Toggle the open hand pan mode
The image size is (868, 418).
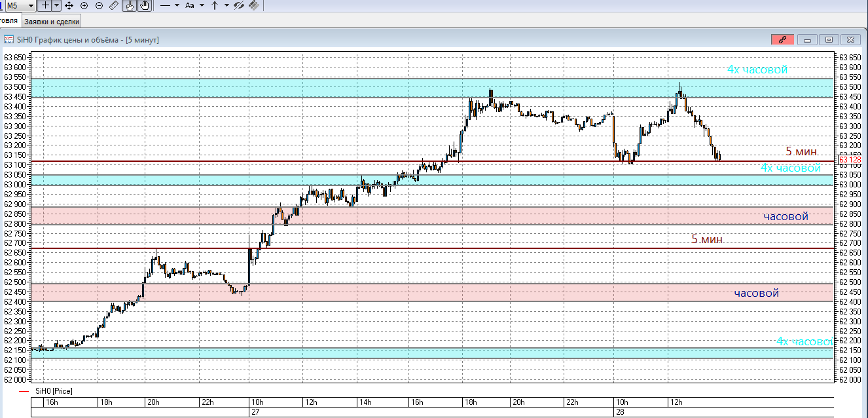pos(144,5)
